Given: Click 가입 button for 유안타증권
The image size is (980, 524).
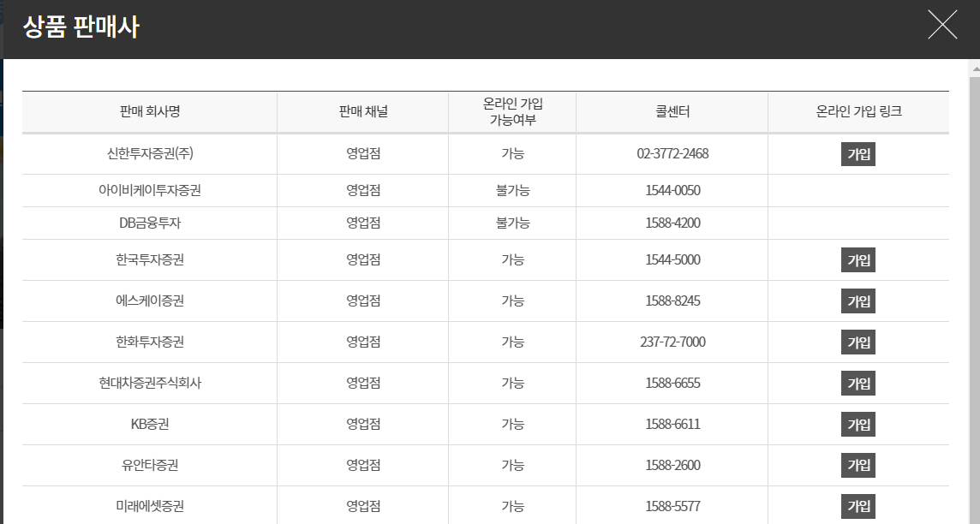Looking at the screenshot, I should click(858, 466).
